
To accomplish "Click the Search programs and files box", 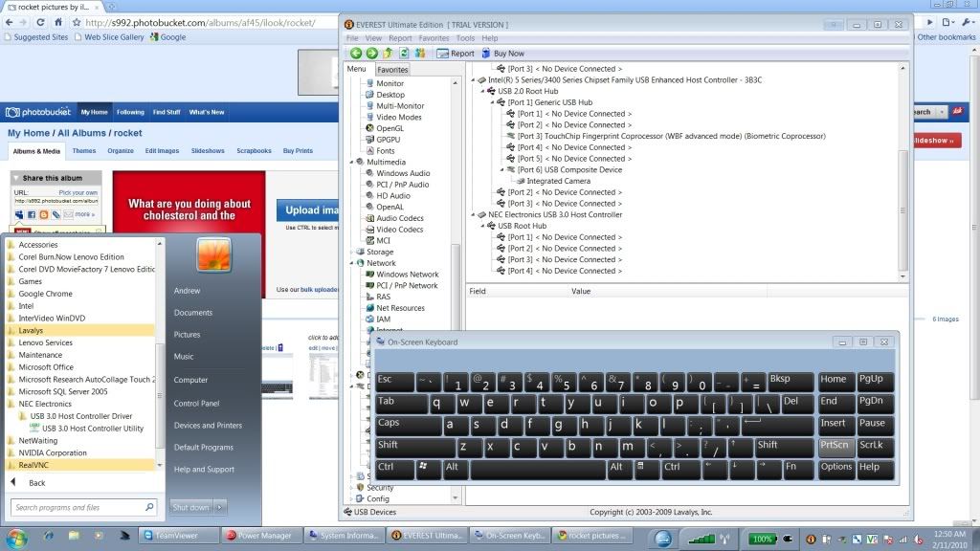I will [82, 507].
